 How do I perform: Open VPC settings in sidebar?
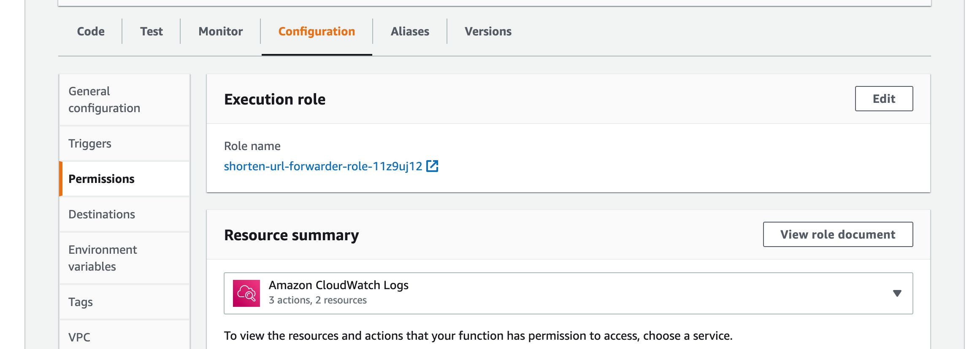pos(79,337)
